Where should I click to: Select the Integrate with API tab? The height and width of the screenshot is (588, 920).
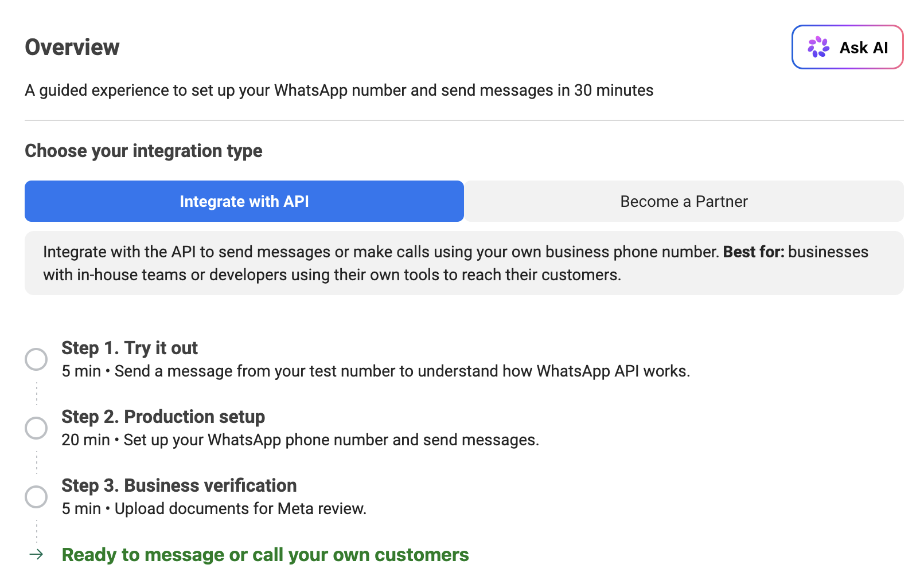244,201
